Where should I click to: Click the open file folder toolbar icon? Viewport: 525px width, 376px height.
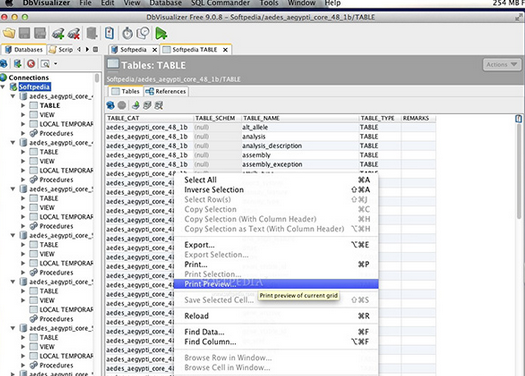tap(9, 33)
